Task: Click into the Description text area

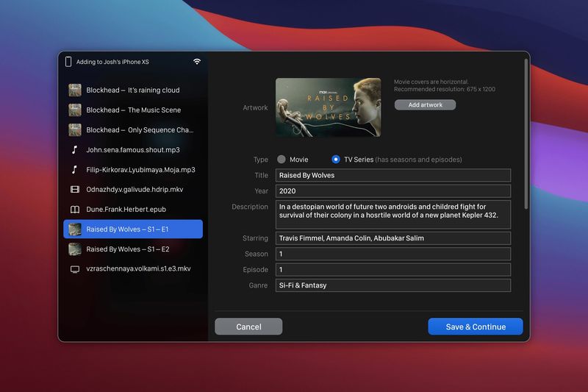Action: click(393, 215)
